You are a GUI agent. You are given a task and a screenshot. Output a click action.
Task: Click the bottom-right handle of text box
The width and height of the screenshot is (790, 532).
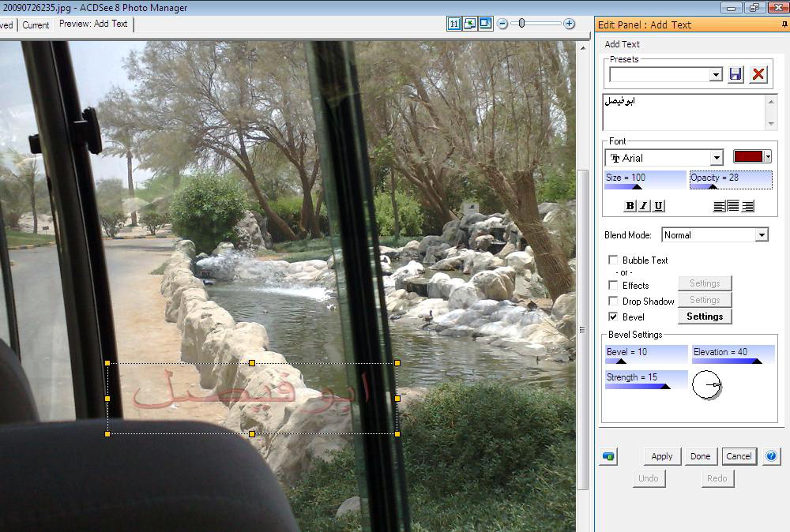397,434
